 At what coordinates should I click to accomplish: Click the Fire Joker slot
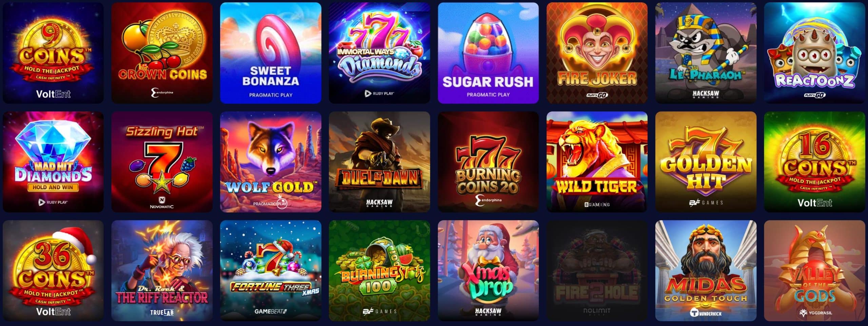click(597, 53)
